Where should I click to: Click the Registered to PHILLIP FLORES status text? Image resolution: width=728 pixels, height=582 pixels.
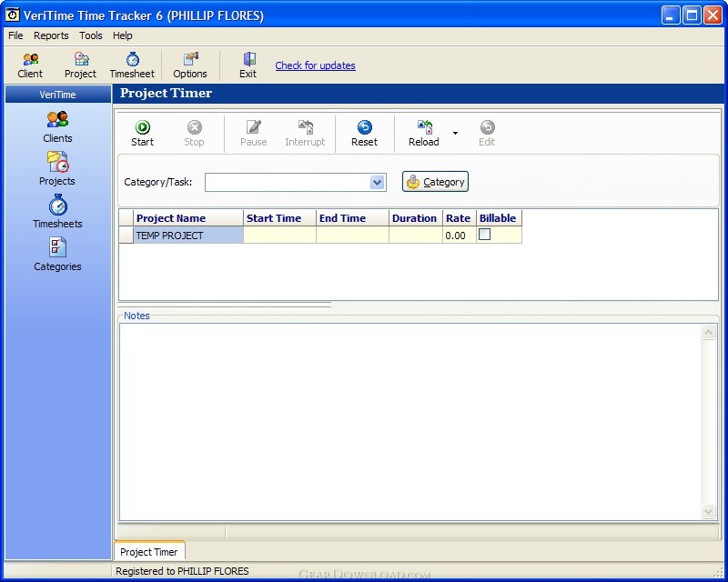pyautogui.click(x=182, y=571)
